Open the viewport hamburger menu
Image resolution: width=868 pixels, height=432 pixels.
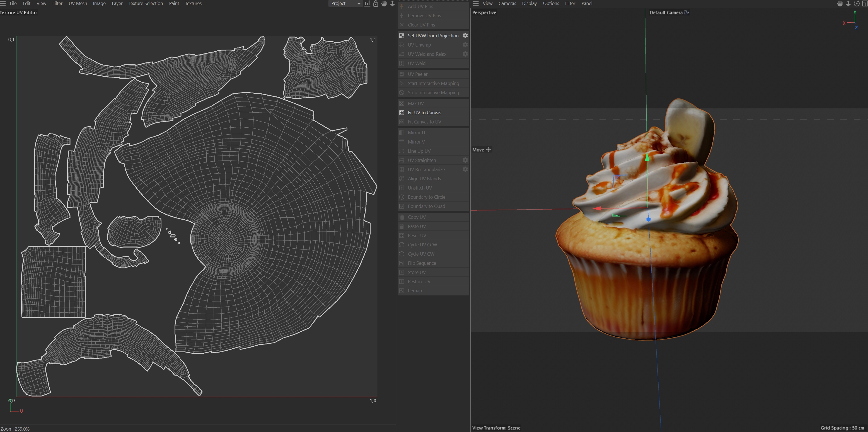click(475, 3)
